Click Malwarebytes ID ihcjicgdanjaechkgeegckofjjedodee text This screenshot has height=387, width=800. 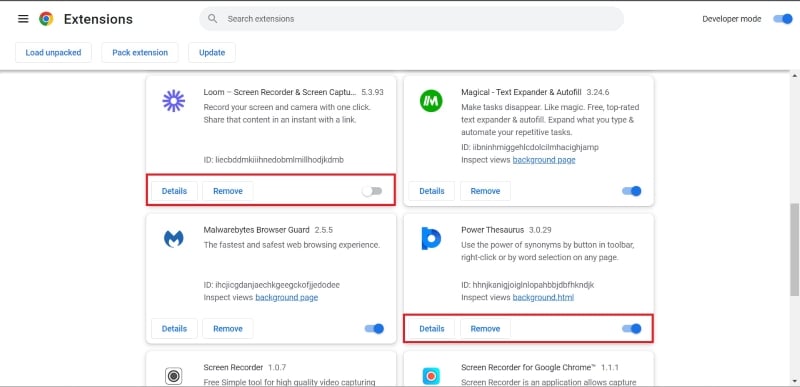click(x=271, y=285)
